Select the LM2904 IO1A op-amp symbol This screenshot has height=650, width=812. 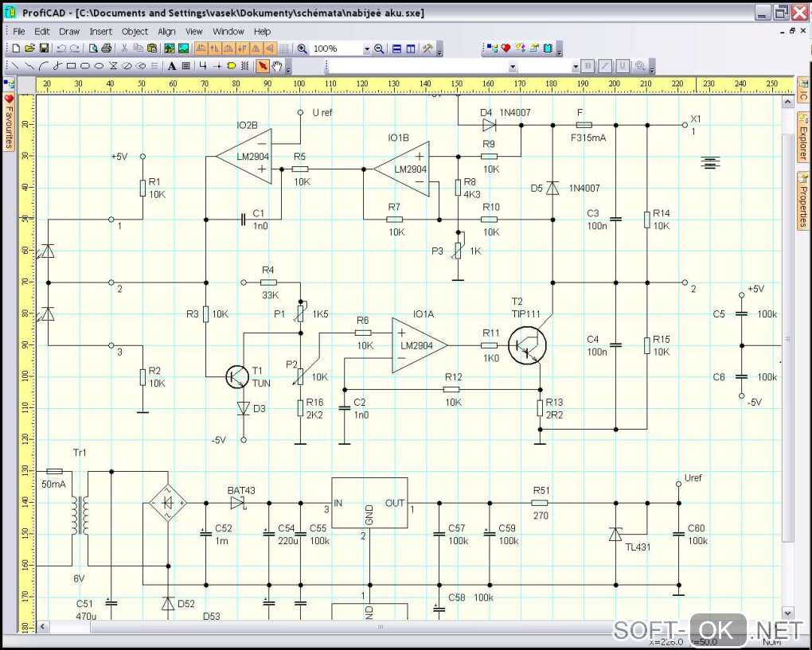click(420, 345)
